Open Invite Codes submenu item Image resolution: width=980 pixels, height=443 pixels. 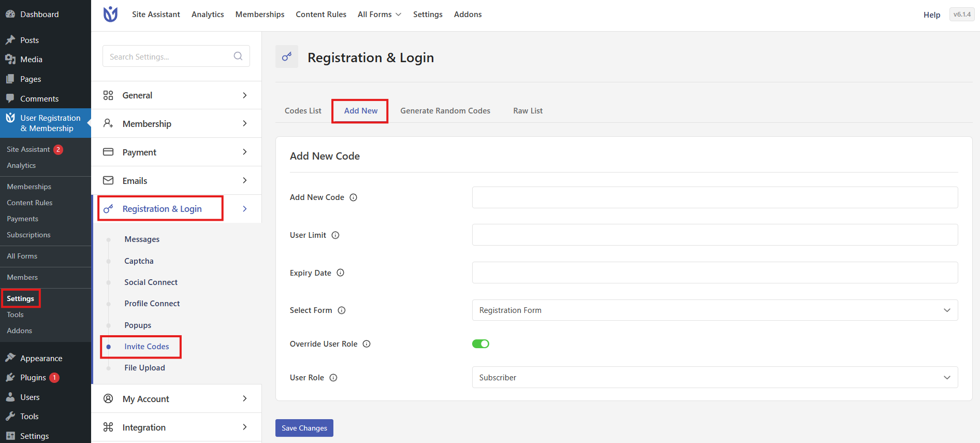click(147, 347)
